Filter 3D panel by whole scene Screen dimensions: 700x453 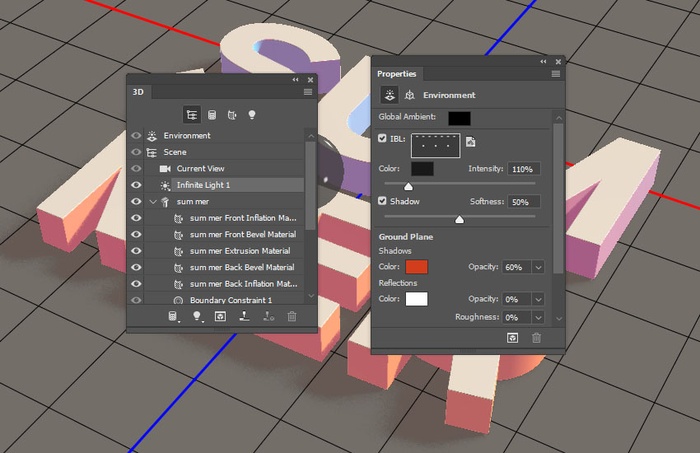tap(192, 115)
